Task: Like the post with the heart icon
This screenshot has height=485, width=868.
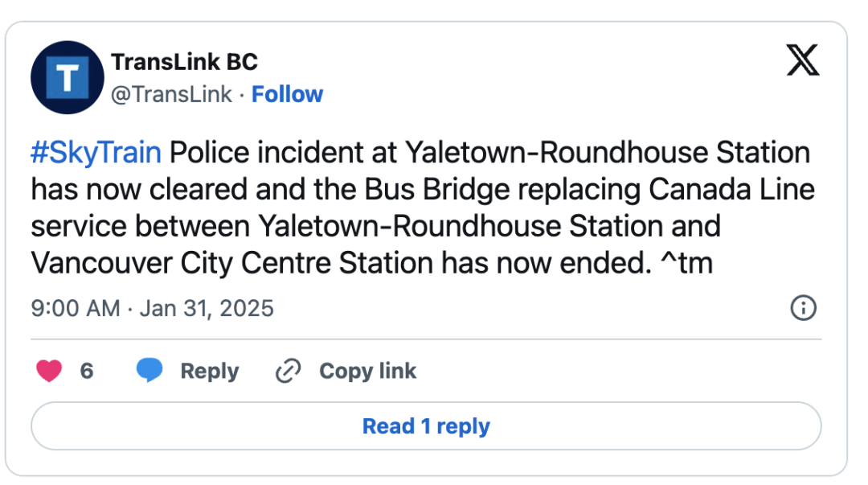Action: point(49,371)
